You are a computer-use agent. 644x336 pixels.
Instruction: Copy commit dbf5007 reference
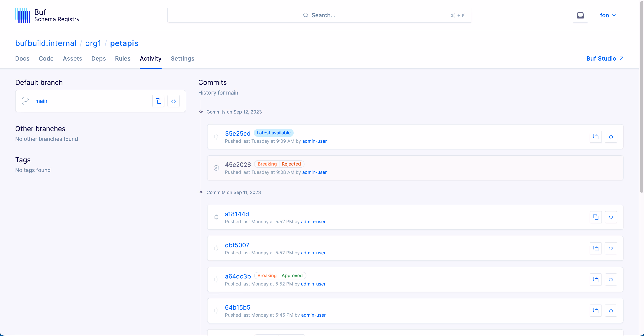(x=596, y=248)
